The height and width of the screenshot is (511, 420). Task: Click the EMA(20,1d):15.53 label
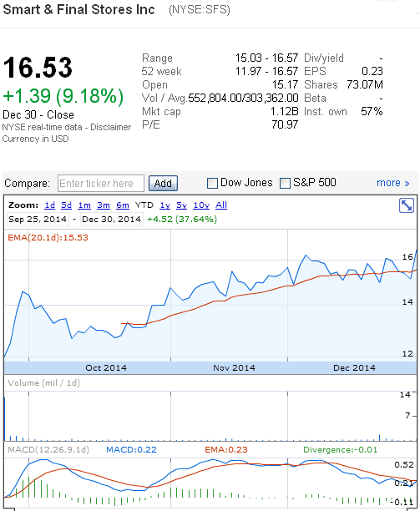pyautogui.click(x=48, y=238)
